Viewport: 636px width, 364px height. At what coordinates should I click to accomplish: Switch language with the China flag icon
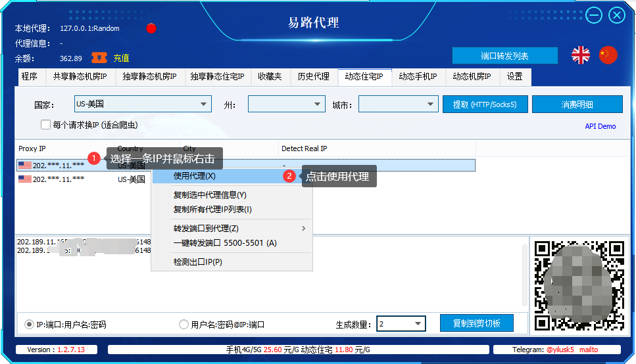pyautogui.click(x=608, y=55)
